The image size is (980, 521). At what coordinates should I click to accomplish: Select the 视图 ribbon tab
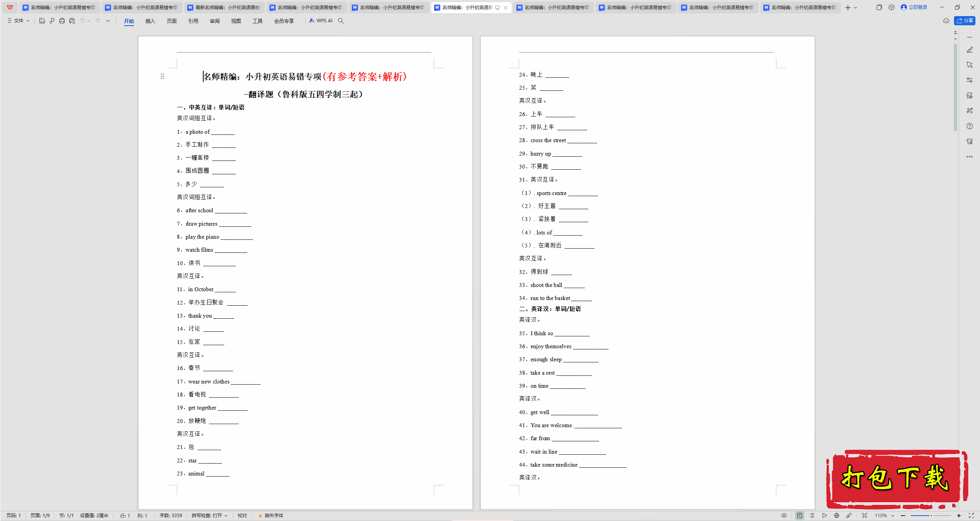(x=236, y=21)
